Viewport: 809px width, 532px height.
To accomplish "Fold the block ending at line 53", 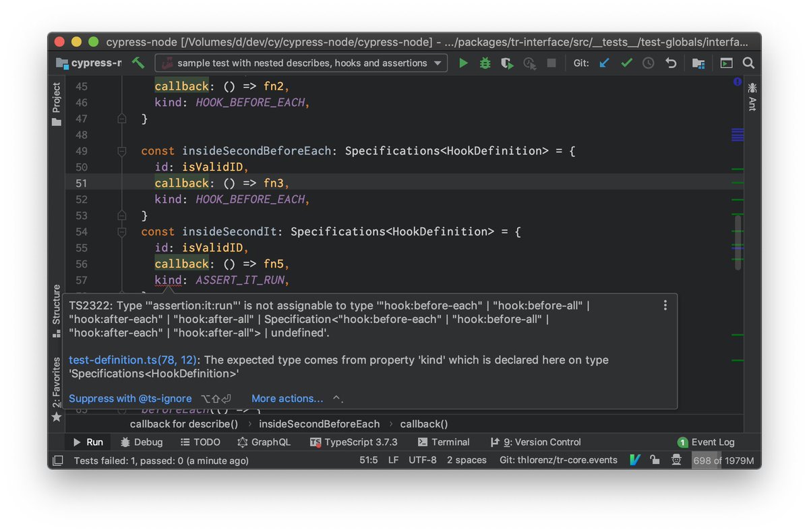I will click(122, 216).
